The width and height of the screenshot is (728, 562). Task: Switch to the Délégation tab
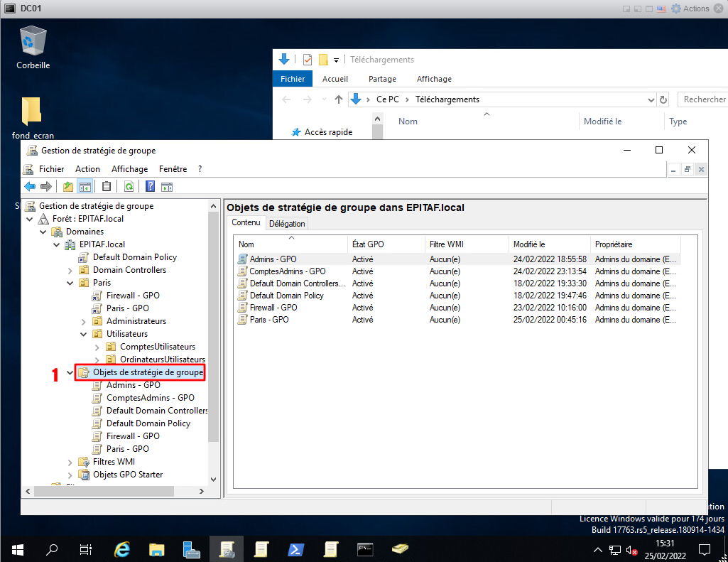(x=287, y=223)
